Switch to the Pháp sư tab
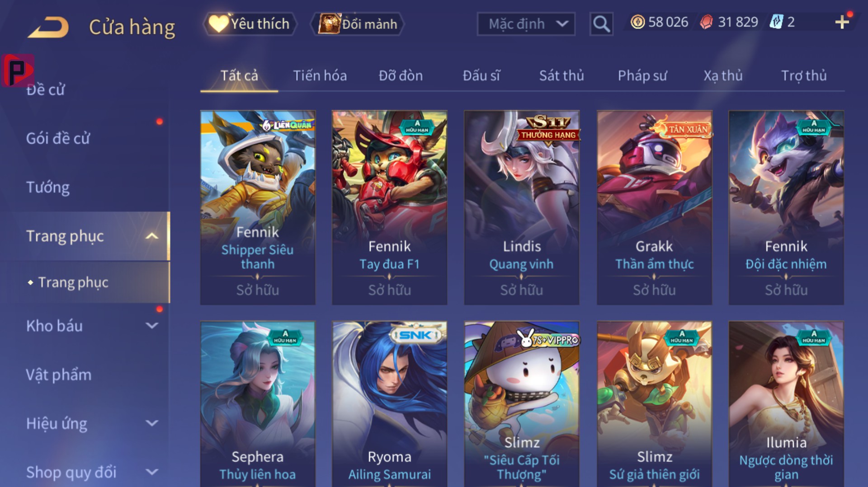Screen dimensions: 868x487 pyautogui.click(x=642, y=75)
